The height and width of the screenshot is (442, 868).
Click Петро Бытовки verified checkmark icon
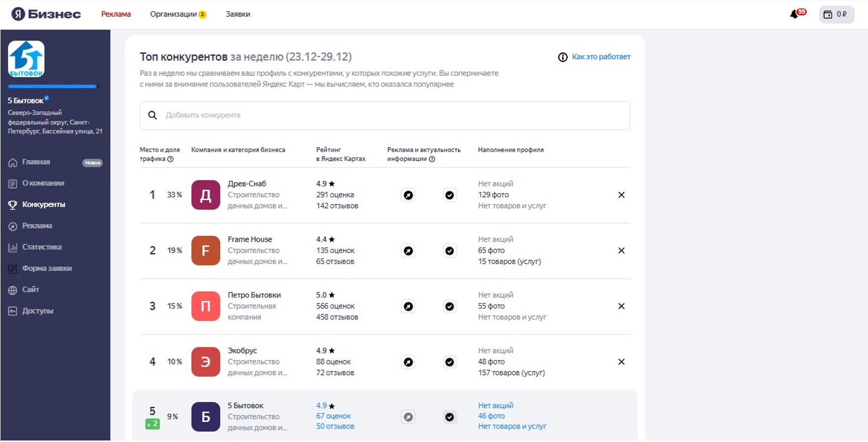point(450,306)
